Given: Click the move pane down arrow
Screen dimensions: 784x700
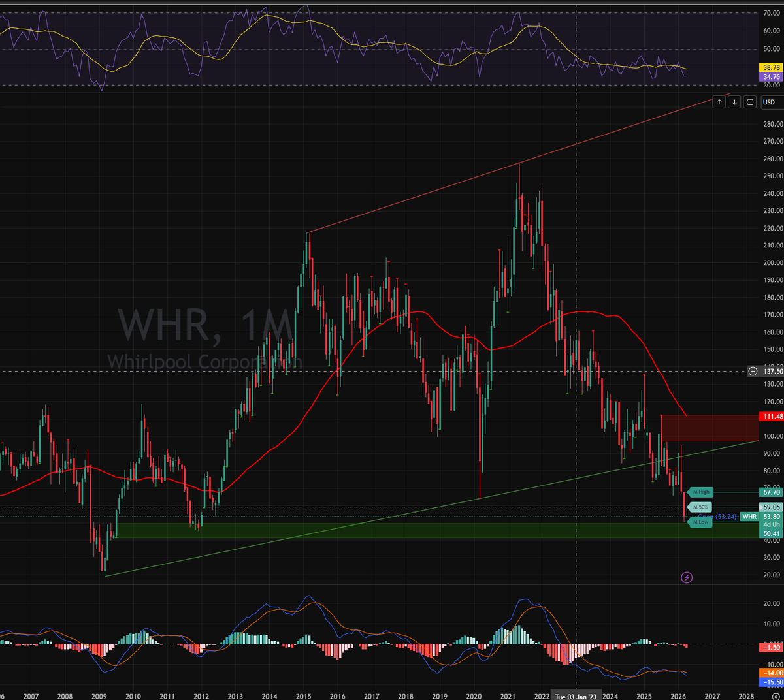Looking at the screenshot, I should [x=734, y=102].
